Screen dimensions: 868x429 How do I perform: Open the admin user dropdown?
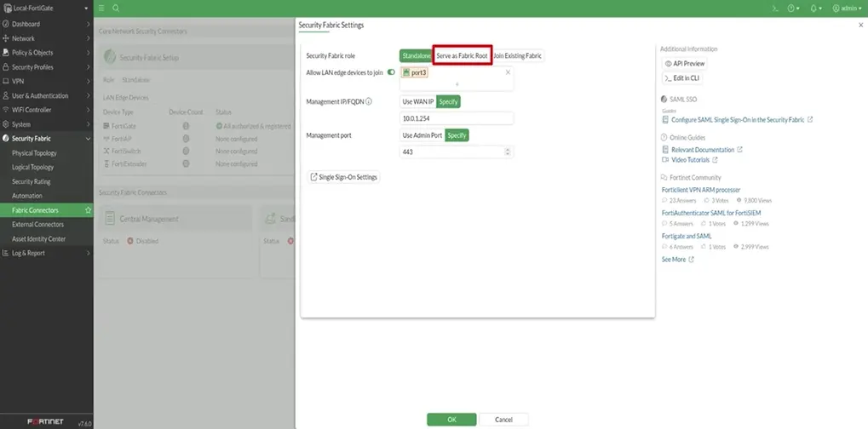click(x=847, y=9)
